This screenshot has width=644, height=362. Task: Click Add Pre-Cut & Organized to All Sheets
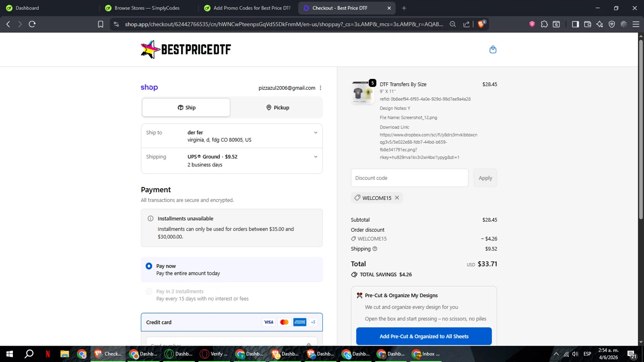coord(424,336)
